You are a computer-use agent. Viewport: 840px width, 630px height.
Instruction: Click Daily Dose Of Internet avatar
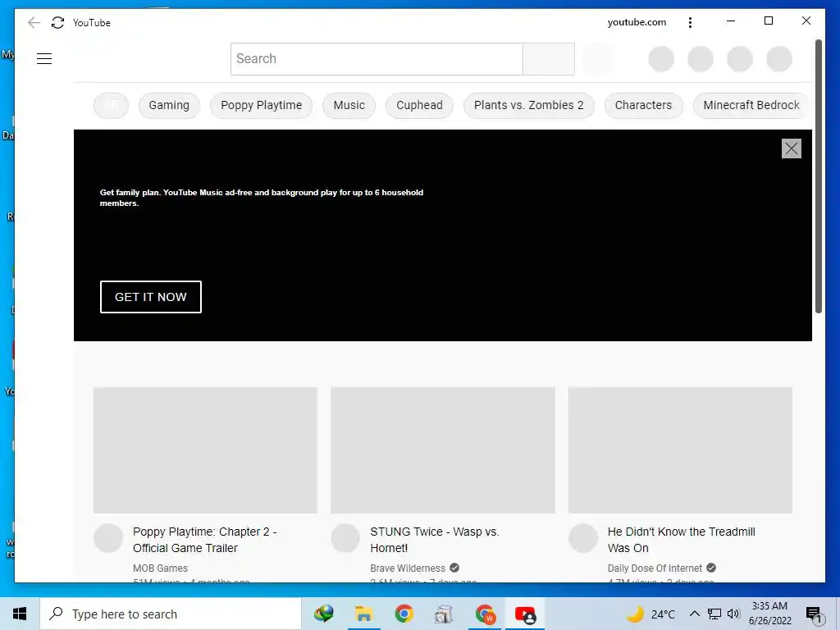[x=583, y=538]
